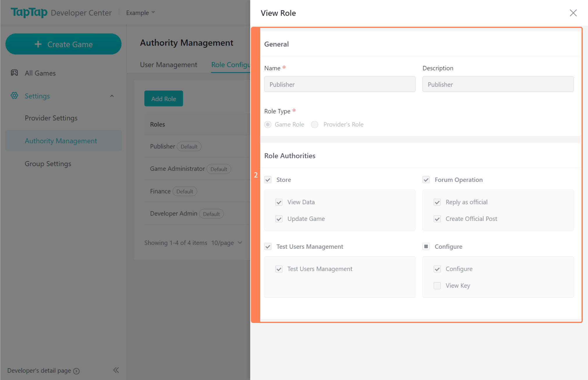The image size is (588, 380).
Task: Toggle the Update Game checkbox
Action: tap(279, 219)
